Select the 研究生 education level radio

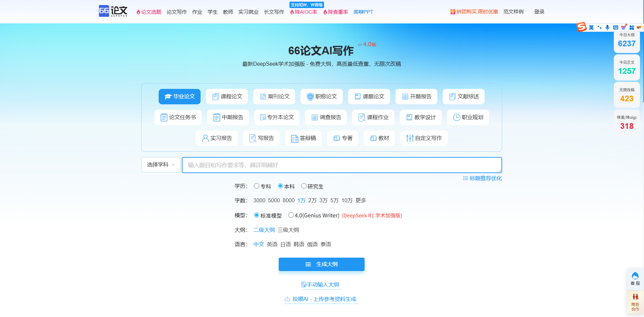tap(304, 186)
